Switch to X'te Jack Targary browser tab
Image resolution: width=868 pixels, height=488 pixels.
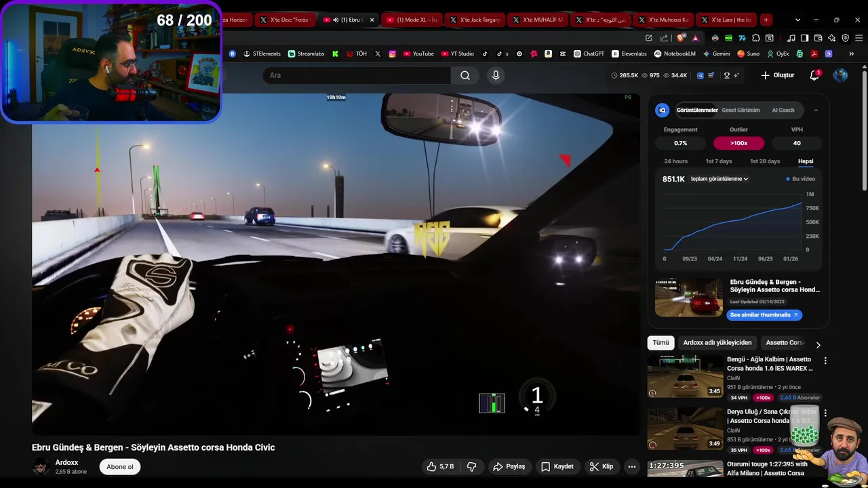coord(475,20)
